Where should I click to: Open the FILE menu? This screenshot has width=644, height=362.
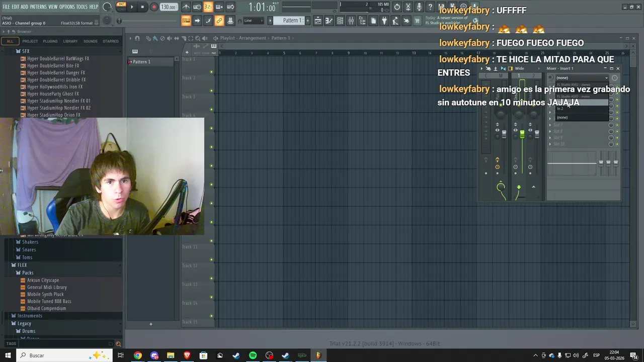click(6, 7)
